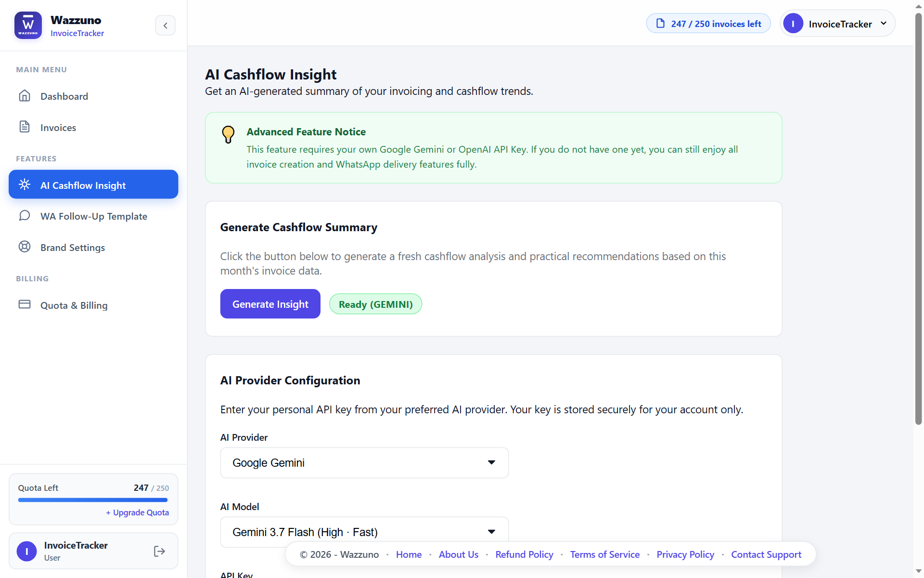The width and height of the screenshot is (924, 578).
Task: Click the InvoiceTracker User profile card
Action: pyautogui.click(x=93, y=551)
